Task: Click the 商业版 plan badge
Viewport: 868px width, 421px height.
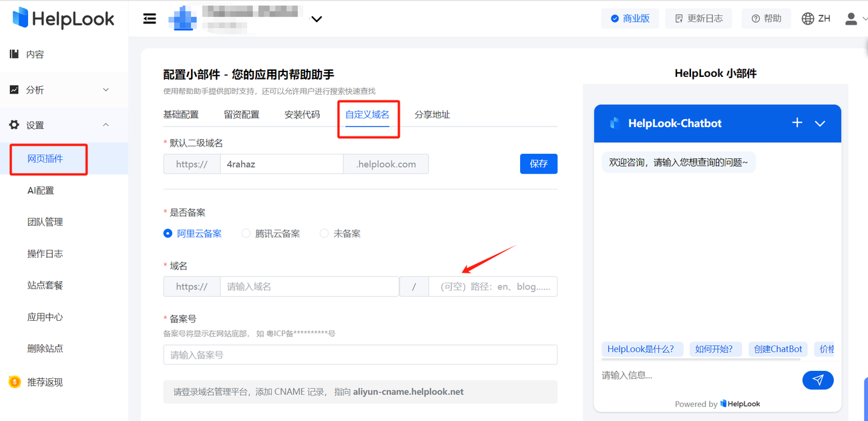Action: [630, 19]
